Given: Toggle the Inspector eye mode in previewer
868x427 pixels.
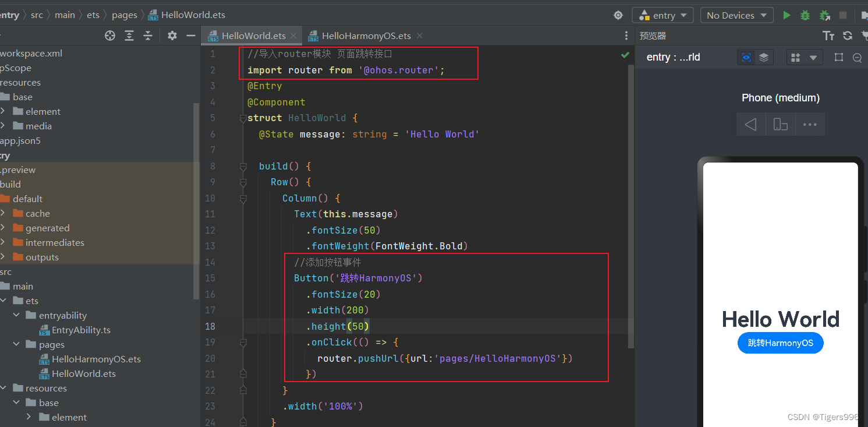Looking at the screenshot, I should click(x=746, y=57).
